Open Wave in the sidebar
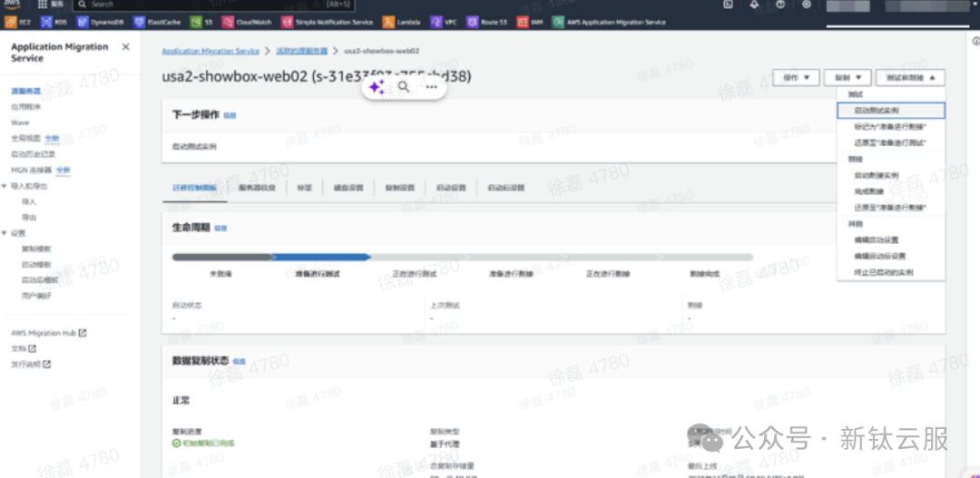The width and height of the screenshot is (980, 478). [20, 122]
